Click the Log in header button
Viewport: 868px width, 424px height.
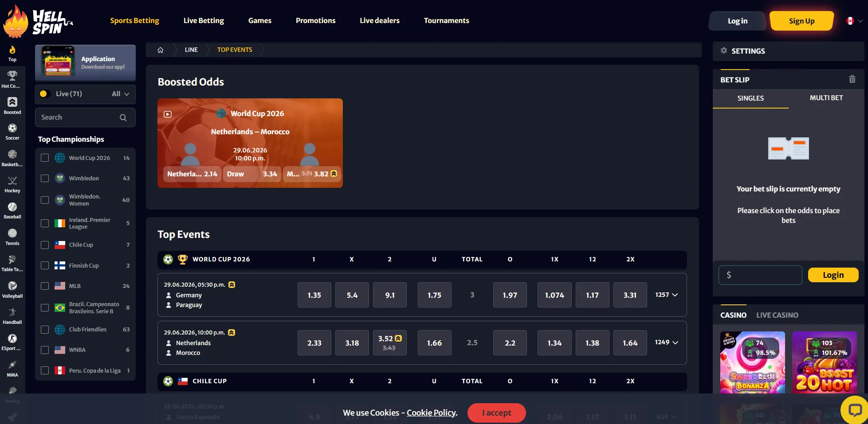(x=737, y=21)
